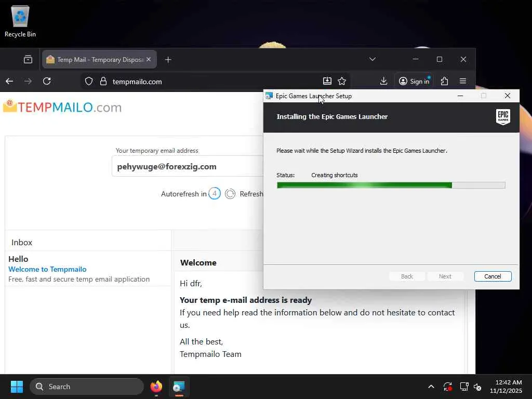Click the muted volume tray icon

click(478, 387)
